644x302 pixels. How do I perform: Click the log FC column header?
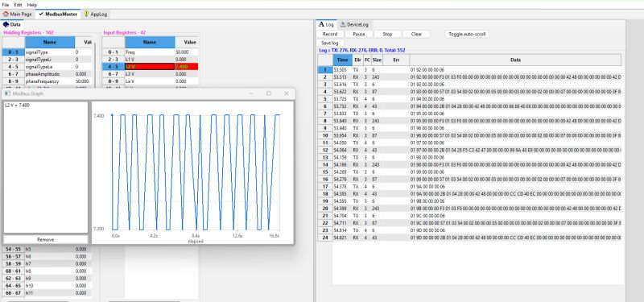367,60
